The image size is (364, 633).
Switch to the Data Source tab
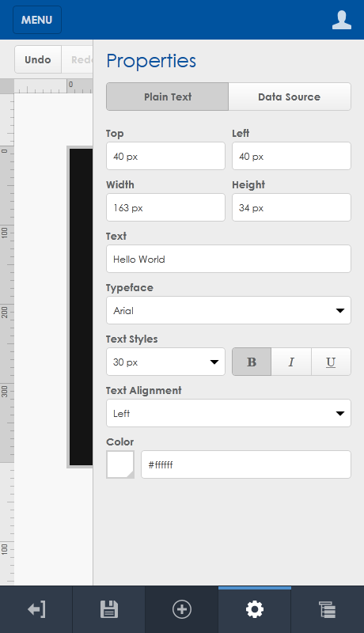point(290,97)
